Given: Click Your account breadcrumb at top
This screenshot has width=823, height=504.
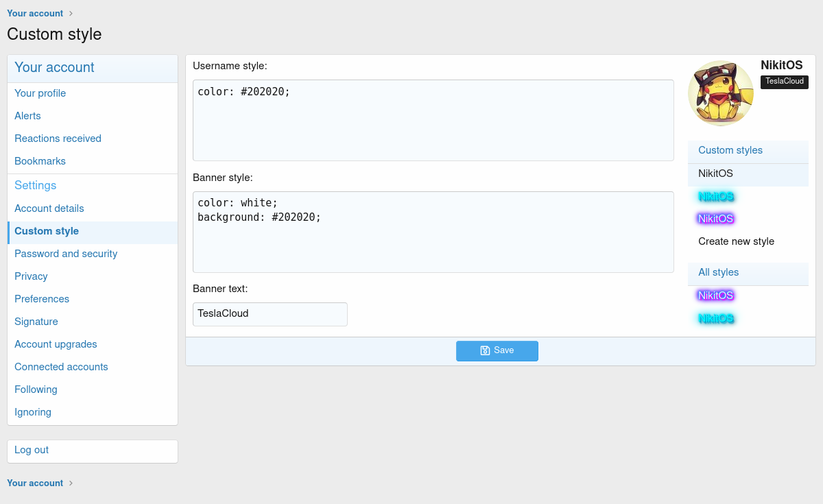Looking at the screenshot, I should coord(35,13).
